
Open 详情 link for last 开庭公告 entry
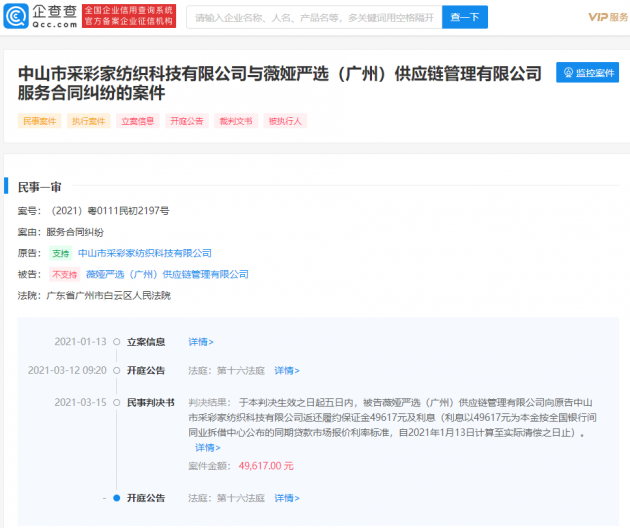tap(287, 498)
